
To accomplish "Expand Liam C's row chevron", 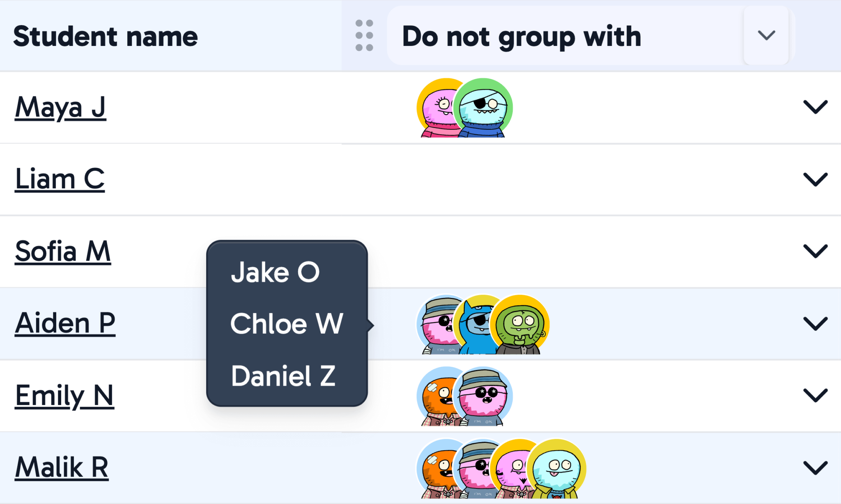I will click(x=815, y=179).
